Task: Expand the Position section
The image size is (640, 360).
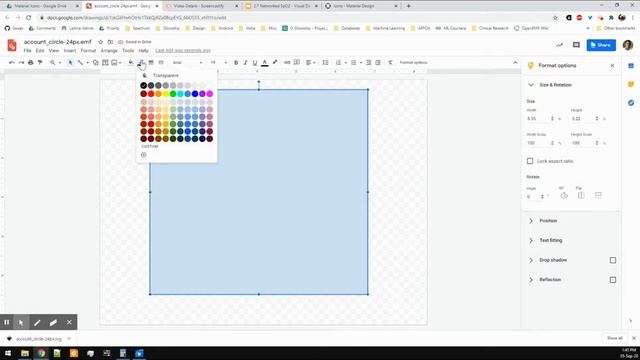Action: tap(531, 221)
